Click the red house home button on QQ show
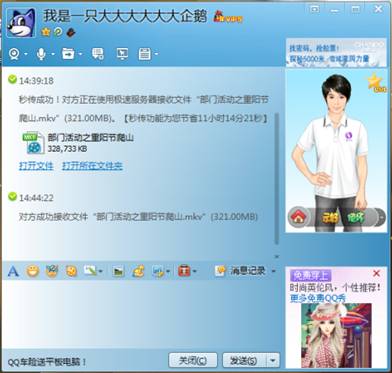Image resolution: width=392 pixels, height=373 pixels. click(x=298, y=217)
